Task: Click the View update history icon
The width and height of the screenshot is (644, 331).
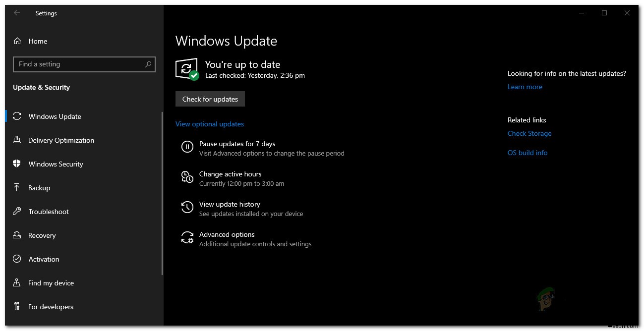Action: (187, 207)
